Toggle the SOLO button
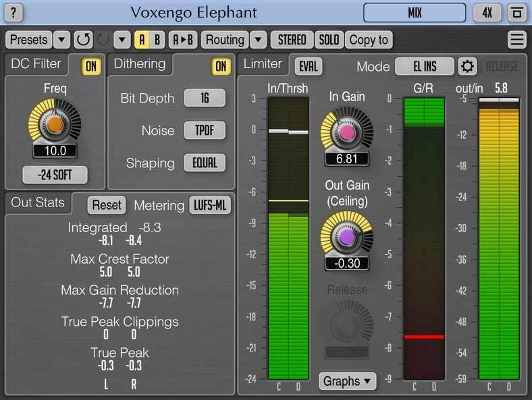 coord(329,40)
